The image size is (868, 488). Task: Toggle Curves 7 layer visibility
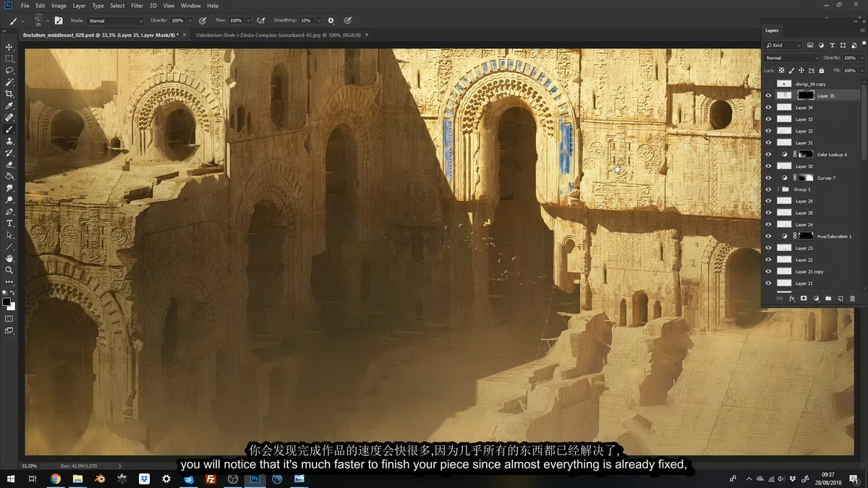pos(768,178)
